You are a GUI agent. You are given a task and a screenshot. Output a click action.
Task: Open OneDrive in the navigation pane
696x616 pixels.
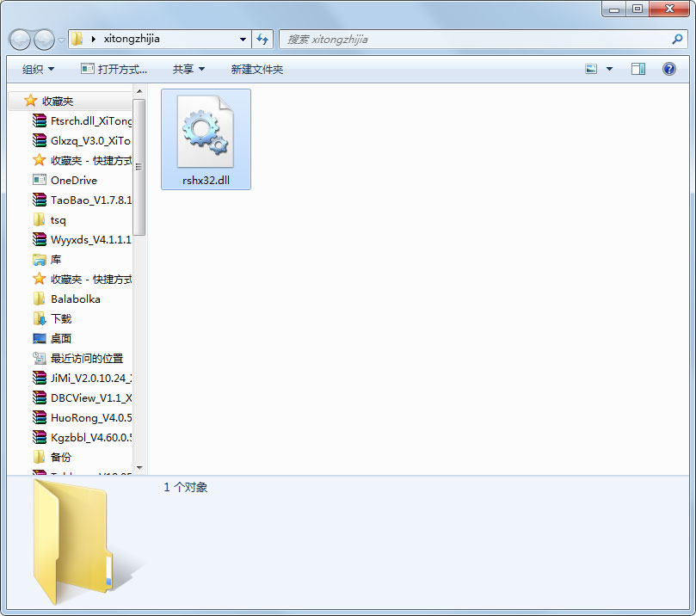[x=74, y=180]
